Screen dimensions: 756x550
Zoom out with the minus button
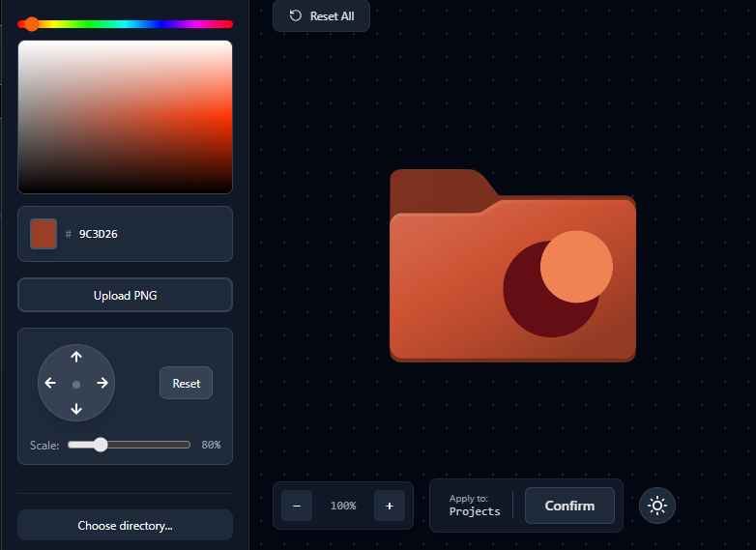click(297, 506)
